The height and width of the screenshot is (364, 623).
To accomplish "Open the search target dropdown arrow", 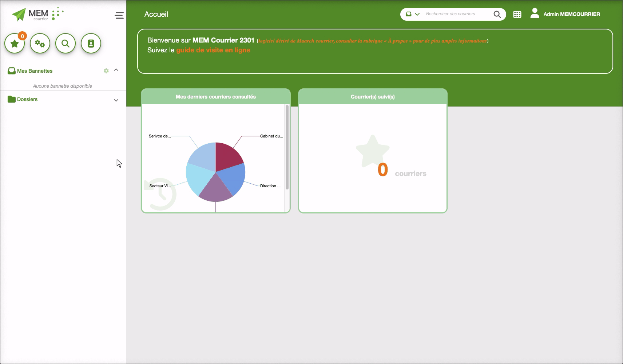I will click(x=417, y=14).
